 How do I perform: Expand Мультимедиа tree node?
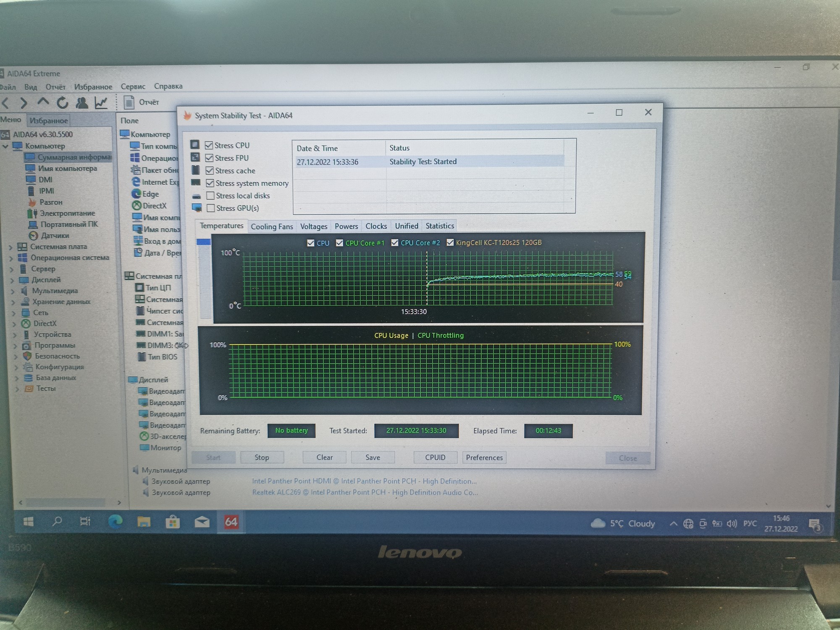(x=13, y=291)
